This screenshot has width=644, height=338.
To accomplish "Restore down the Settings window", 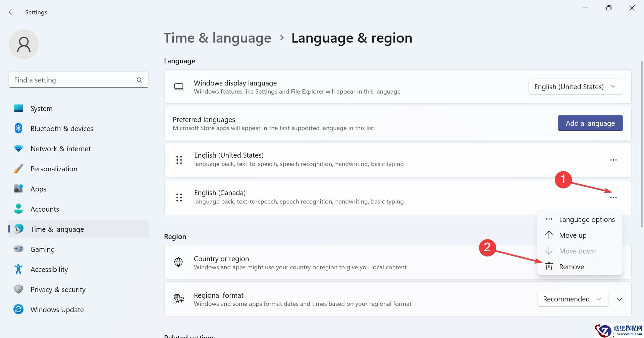I will pyautogui.click(x=609, y=8).
